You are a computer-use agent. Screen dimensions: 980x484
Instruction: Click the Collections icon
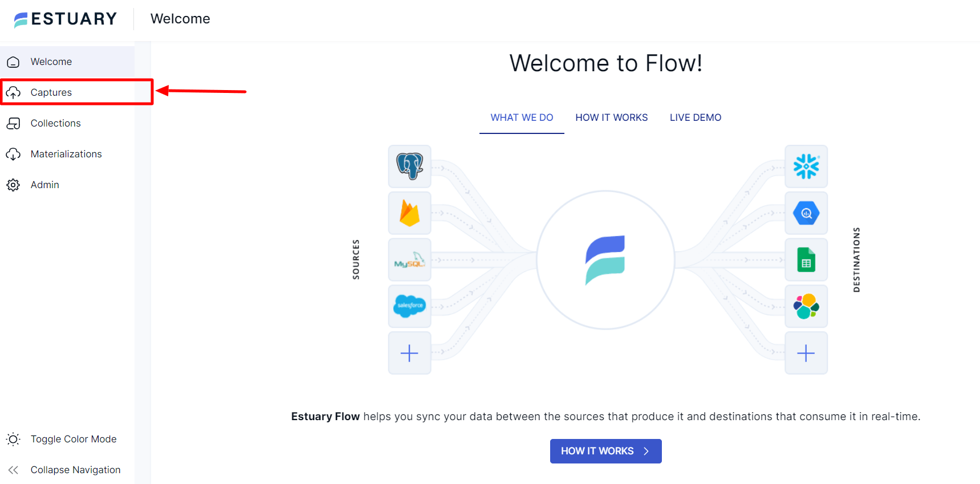[x=13, y=123]
